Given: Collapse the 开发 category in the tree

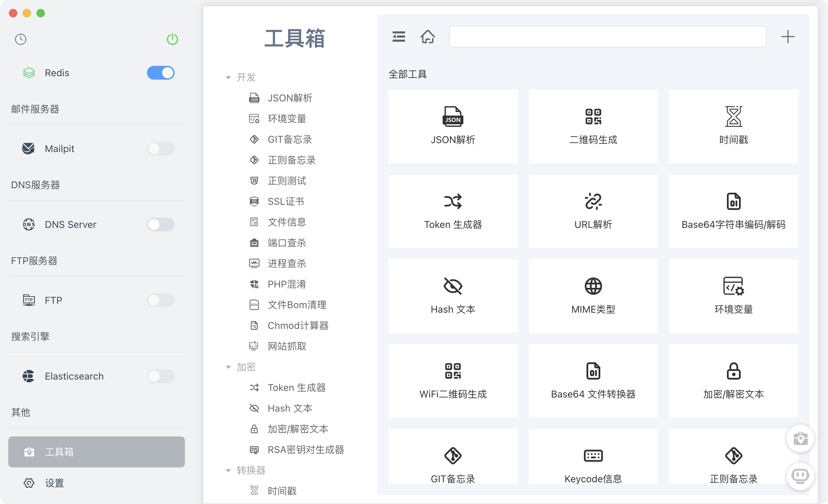Looking at the screenshot, I should [228, 77].
